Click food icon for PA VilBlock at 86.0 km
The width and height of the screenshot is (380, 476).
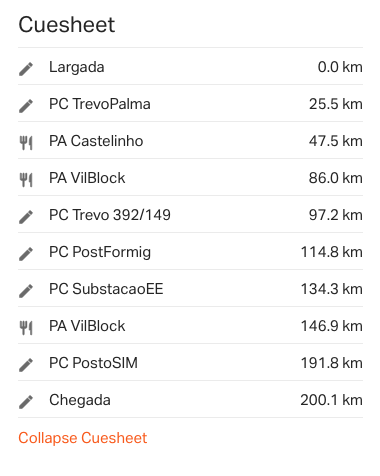[x=26, y=180]
